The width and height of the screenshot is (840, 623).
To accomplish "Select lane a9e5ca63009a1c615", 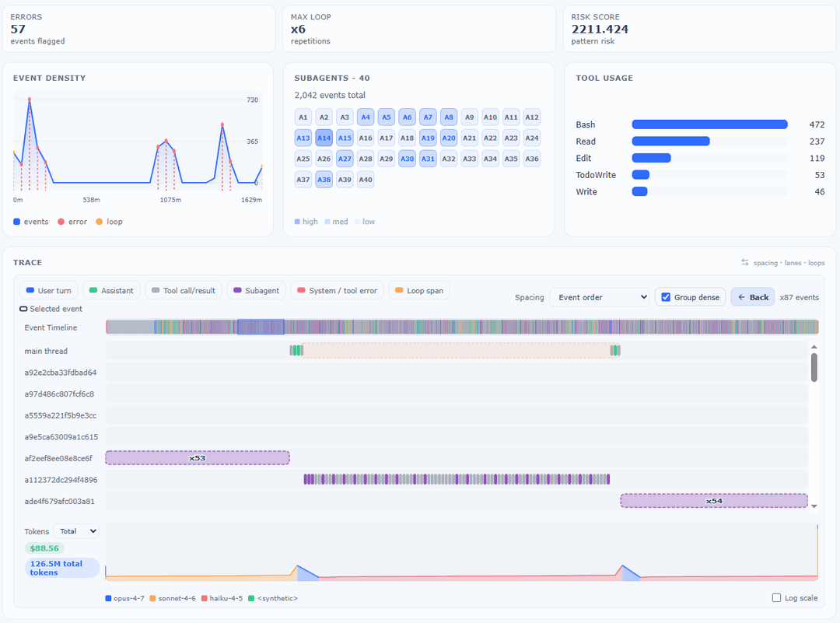I will point(61,436).
